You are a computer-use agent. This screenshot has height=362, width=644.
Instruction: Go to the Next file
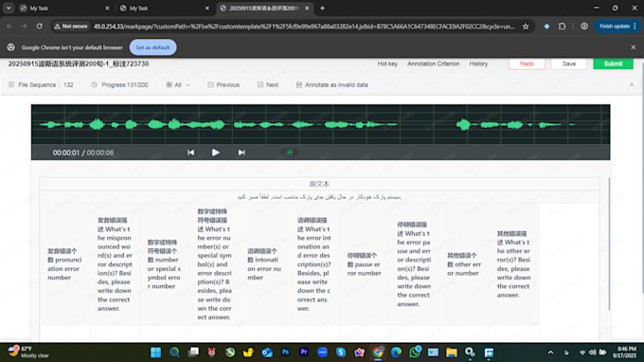coord(268,84)
